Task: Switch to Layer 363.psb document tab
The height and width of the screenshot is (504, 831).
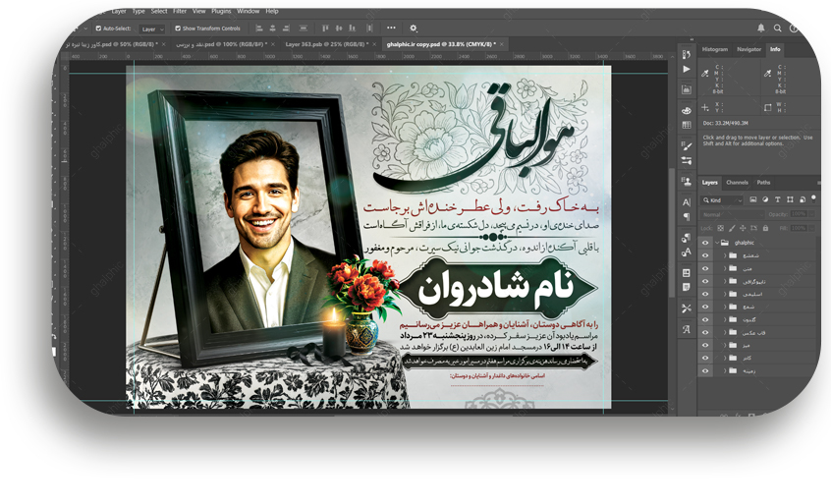Action: pyautogui.click(x=323, y=44)
